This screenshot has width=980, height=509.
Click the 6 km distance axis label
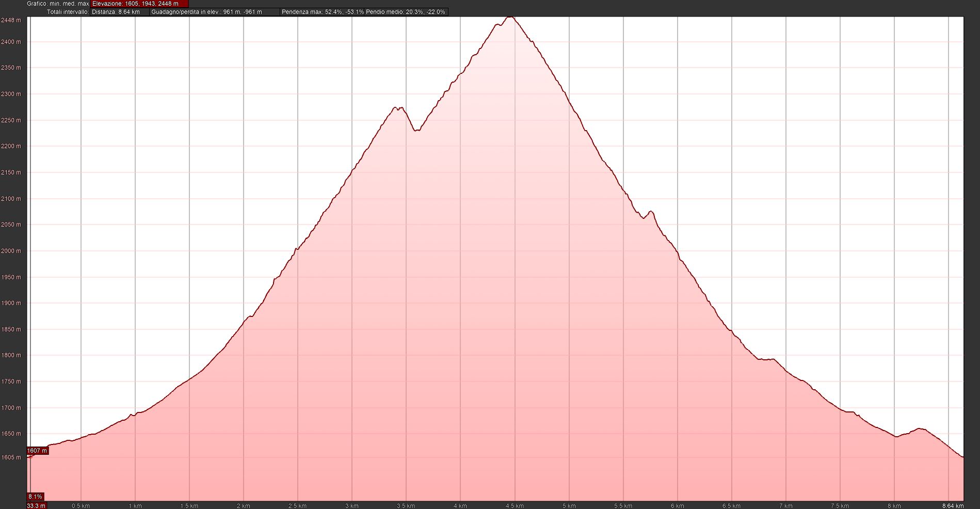click(678, 505)
